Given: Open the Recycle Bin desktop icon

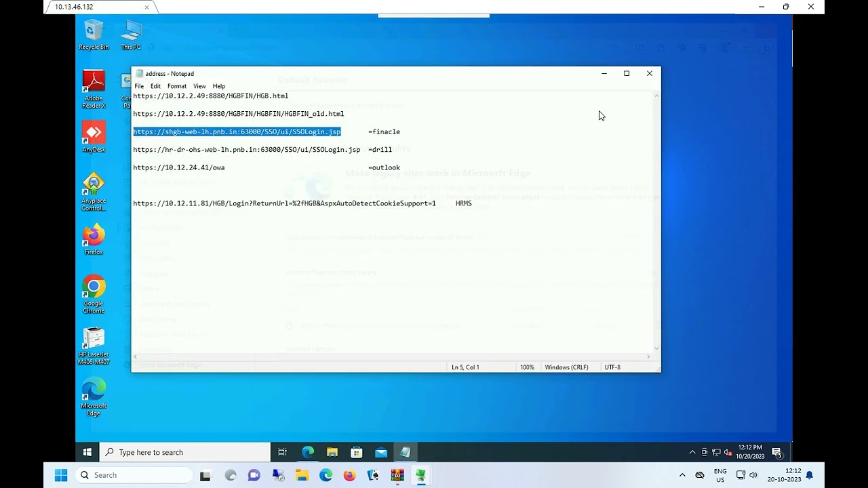Looking at the screenshot, I should (94, 35).
